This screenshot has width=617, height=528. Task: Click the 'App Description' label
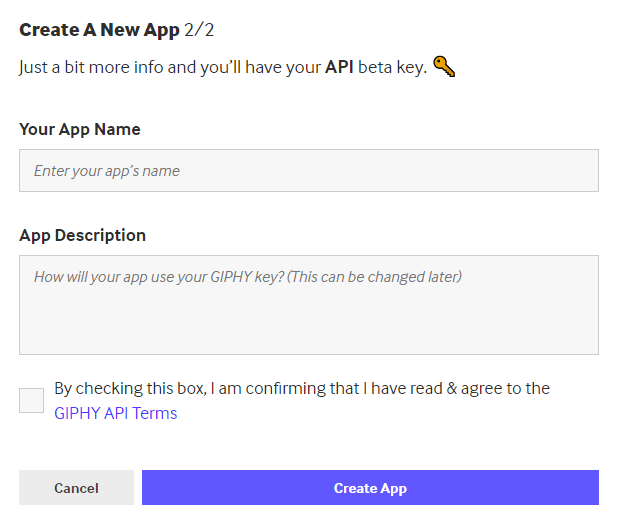point(82,235)
